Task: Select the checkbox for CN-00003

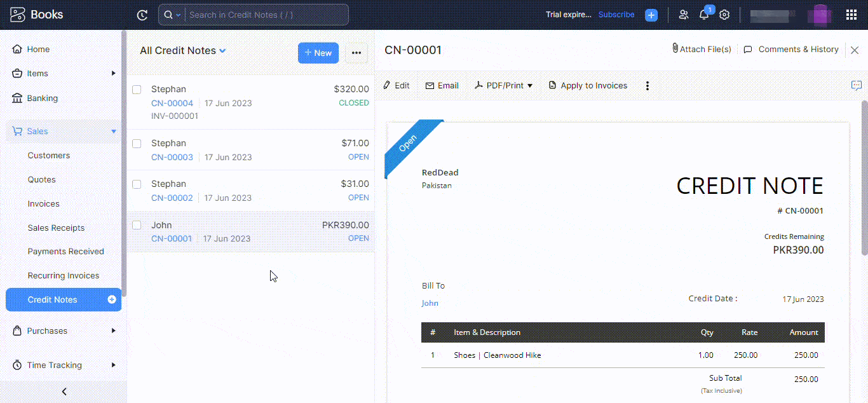Action: [x=137, y=144]
